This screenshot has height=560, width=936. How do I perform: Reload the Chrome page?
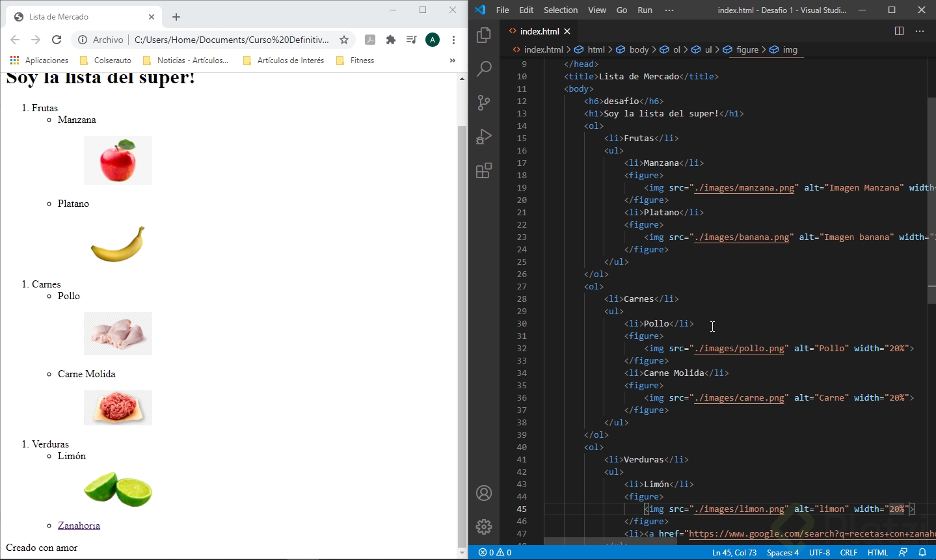pyautogui.click(x=57, y=40)
